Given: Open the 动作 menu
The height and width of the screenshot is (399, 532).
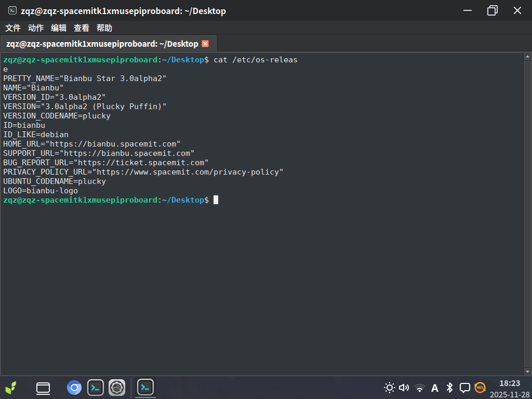Looking at the screenshot, I should 36,28.
